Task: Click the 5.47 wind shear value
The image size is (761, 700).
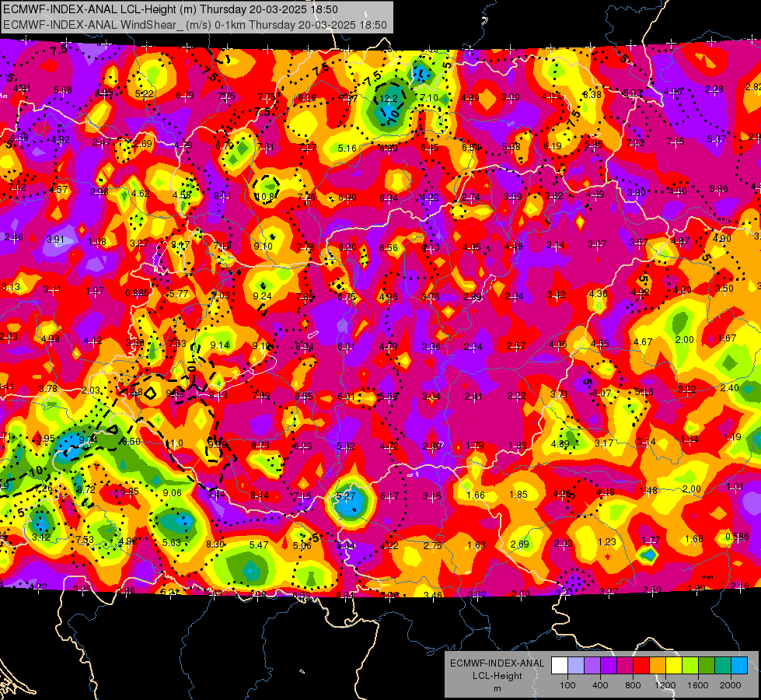Action: pyautogui.click(x=259, y=545)
